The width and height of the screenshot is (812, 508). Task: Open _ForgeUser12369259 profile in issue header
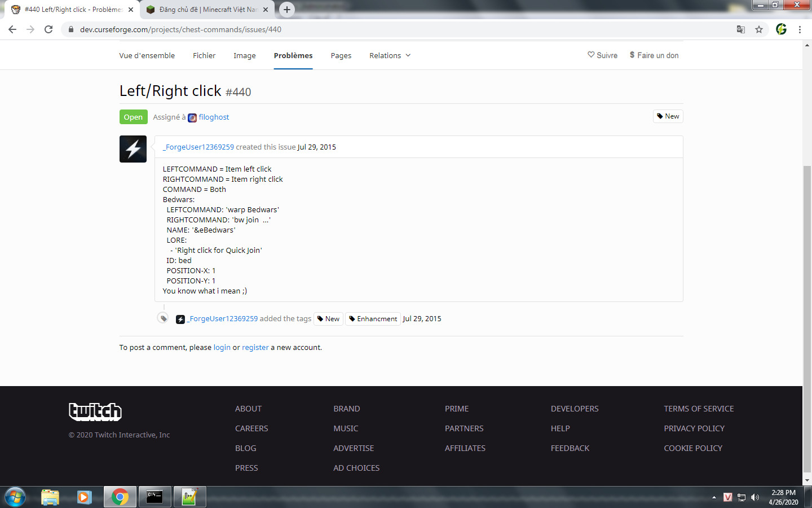click(x=198, y=147)
